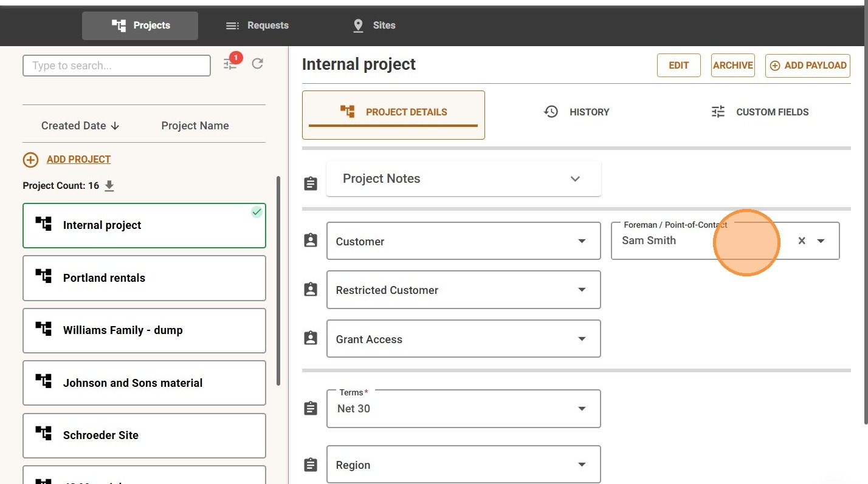The height and width of the screenshot is (484, 868).
Task: Switch to the Projects tab
Action: pos(140,26)
